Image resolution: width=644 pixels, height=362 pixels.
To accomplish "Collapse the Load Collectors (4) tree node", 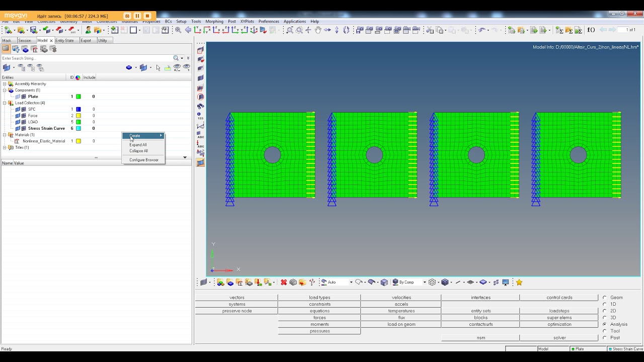I will 5,103.
